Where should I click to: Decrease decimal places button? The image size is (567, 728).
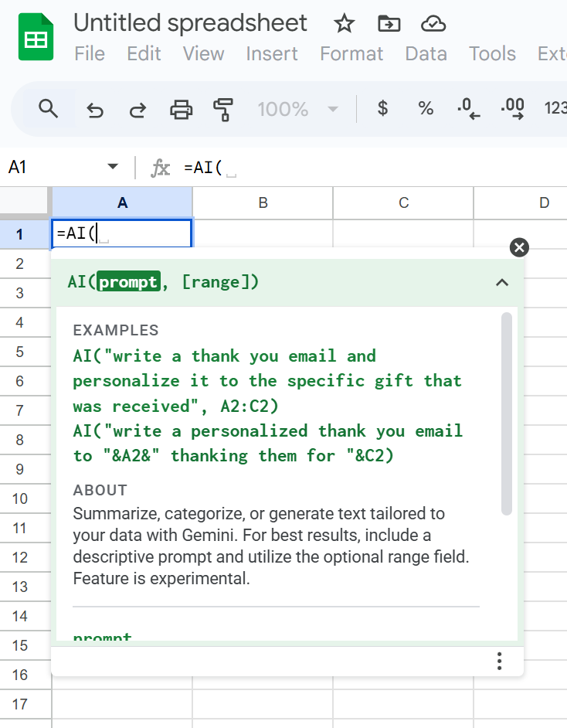(469, 109)
